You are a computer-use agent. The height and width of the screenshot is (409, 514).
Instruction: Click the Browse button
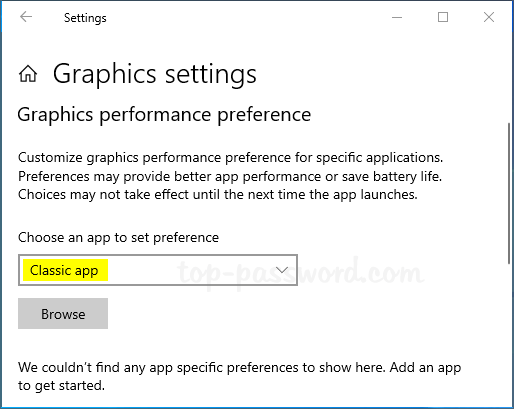pyautogui.click(x=63, y=314)
